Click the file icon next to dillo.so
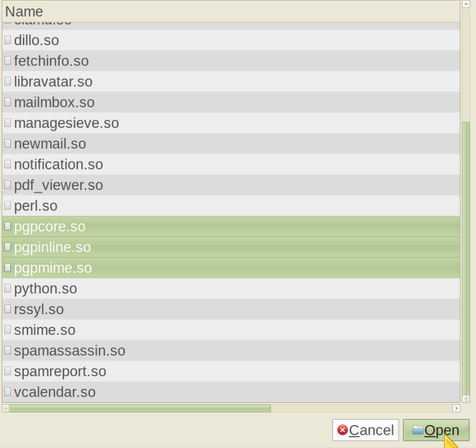 tap(7, 40)
